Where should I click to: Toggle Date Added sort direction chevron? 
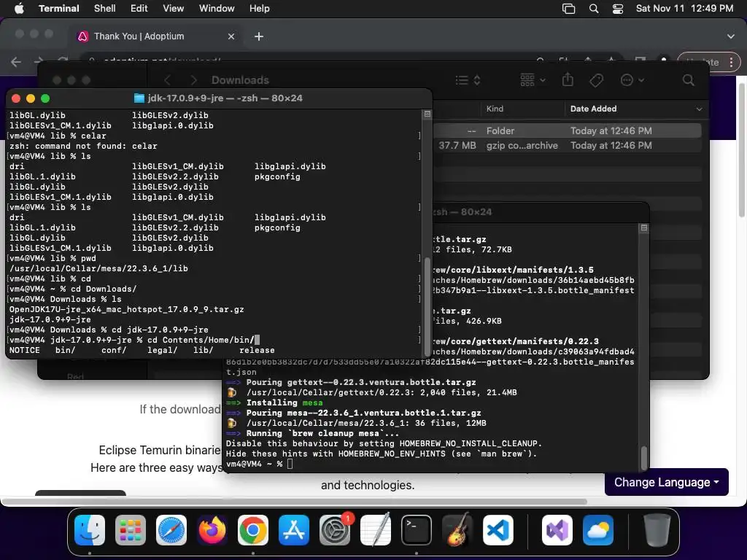(x=699, y=109)
